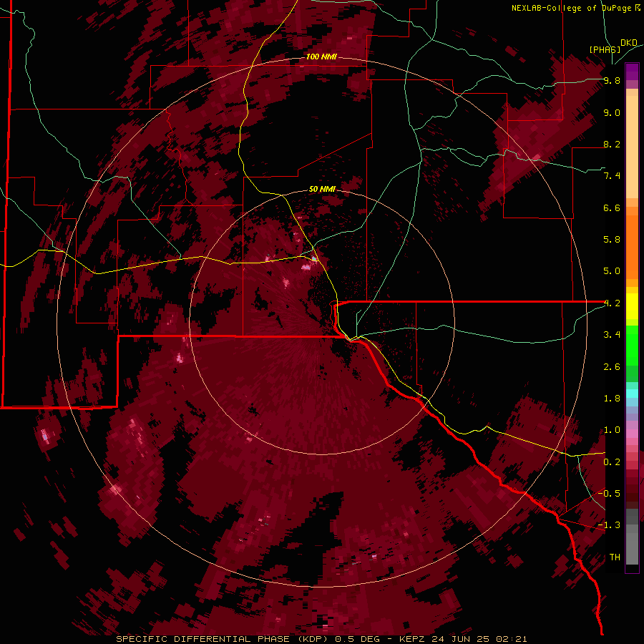Click the 1.8 value on the color scale
Image resolution: width=644 pixels, height=644 pixels.
point(612,399)
